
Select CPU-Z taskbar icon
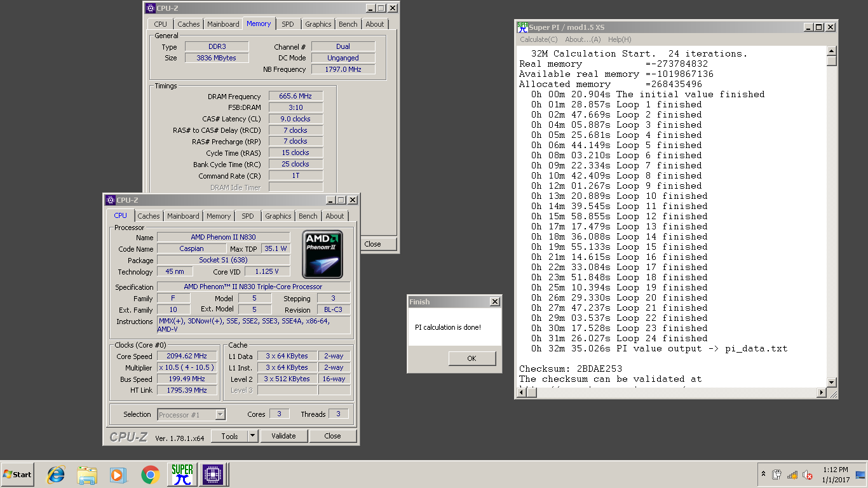(212, 475)
